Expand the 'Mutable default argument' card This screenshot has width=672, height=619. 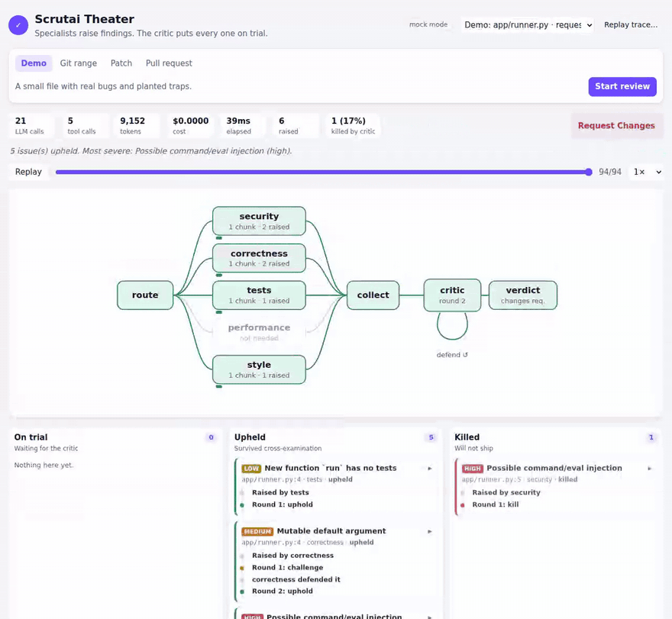tap(429, 531)
